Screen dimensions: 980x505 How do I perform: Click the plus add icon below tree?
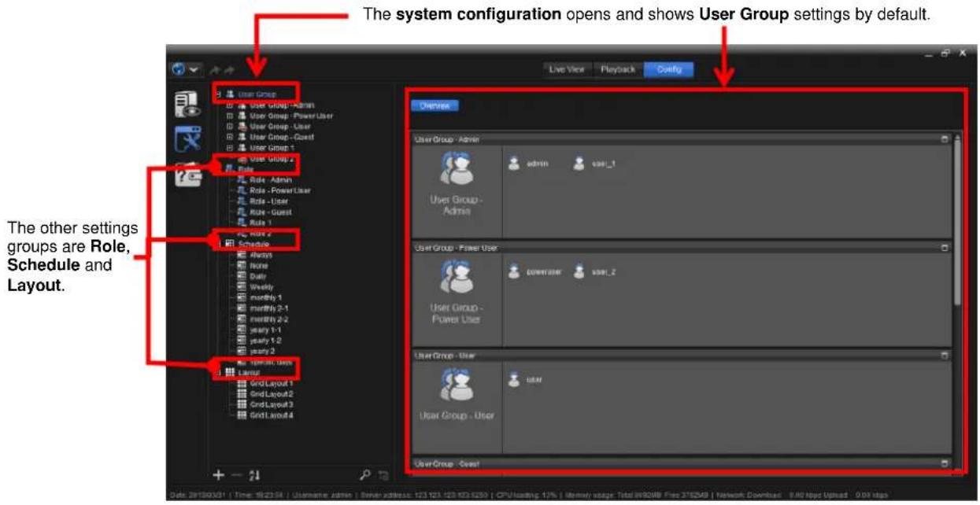point(220,474)
